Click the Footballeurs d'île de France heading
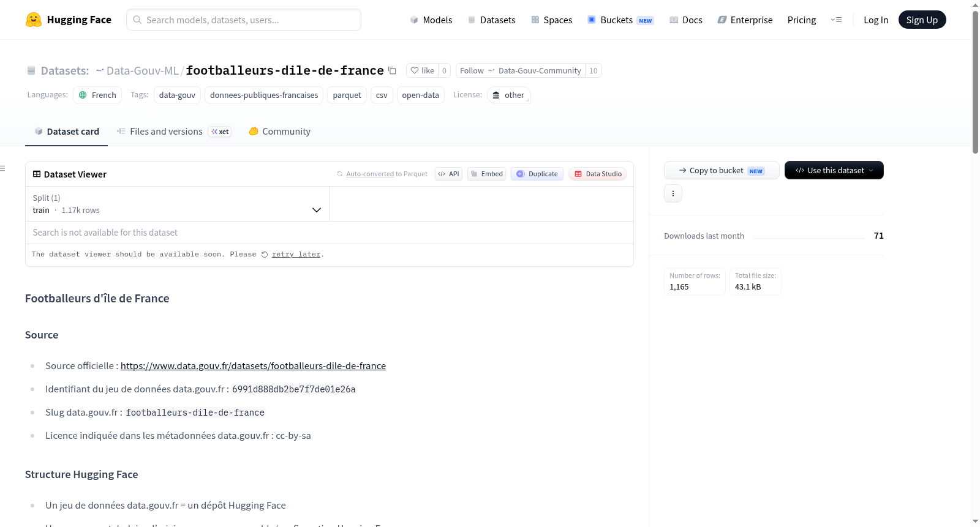The width and height of the screenshot is (980, 527). point(97,299)
